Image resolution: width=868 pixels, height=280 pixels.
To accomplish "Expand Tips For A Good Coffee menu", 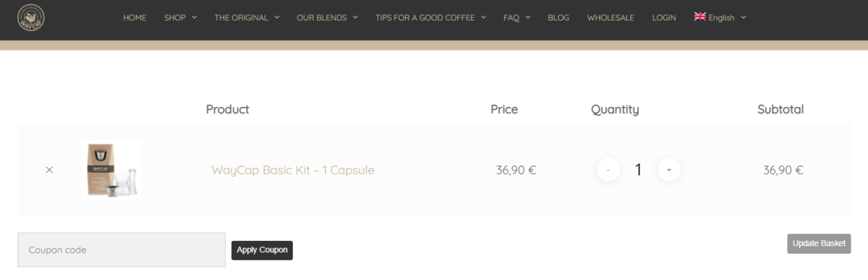I will (x=430, y=17).
